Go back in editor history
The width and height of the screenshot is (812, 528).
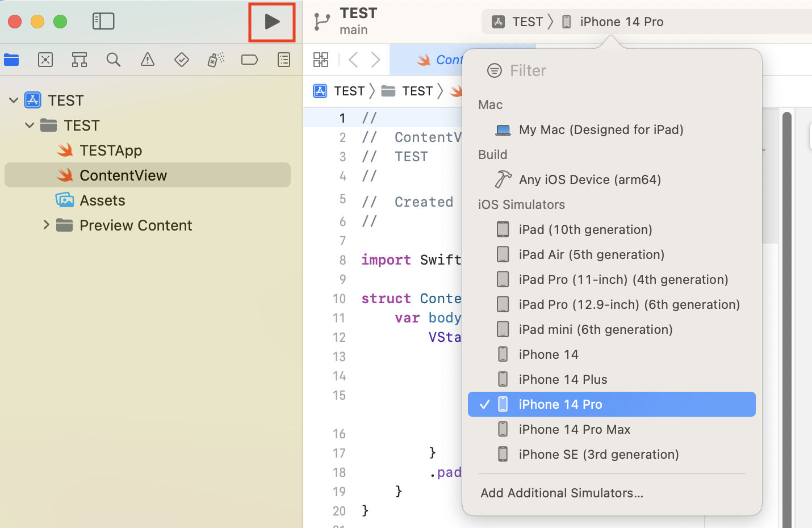tap(353, 60)
